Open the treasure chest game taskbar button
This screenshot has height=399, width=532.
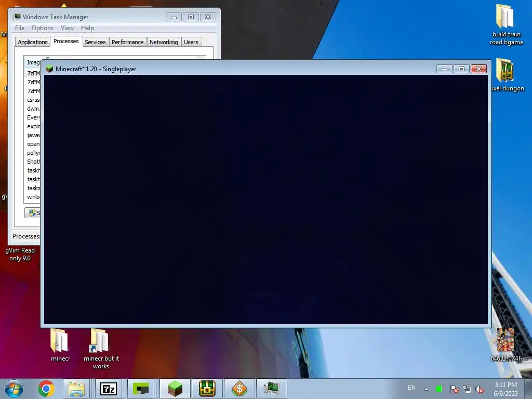[x=207, y=389]
